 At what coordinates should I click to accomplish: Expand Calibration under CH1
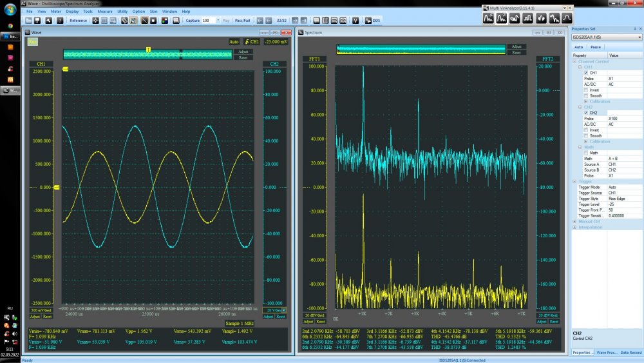(585, 101)
